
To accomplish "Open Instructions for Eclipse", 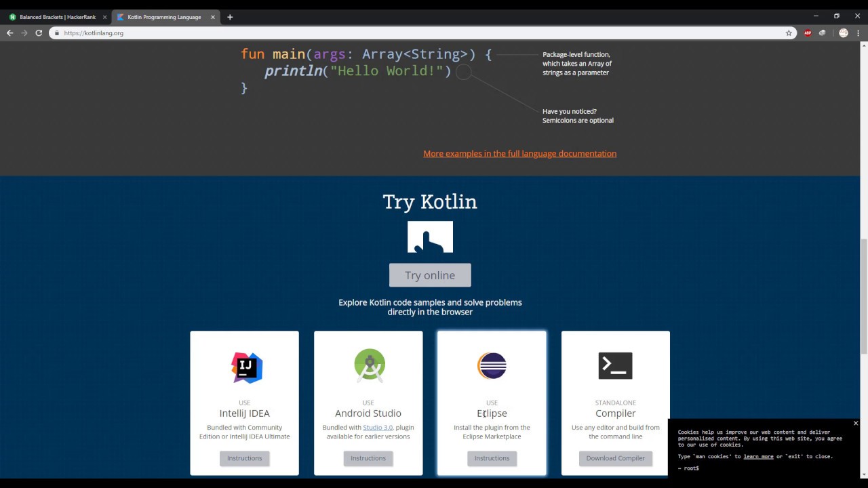I will [x=492, y=458].
